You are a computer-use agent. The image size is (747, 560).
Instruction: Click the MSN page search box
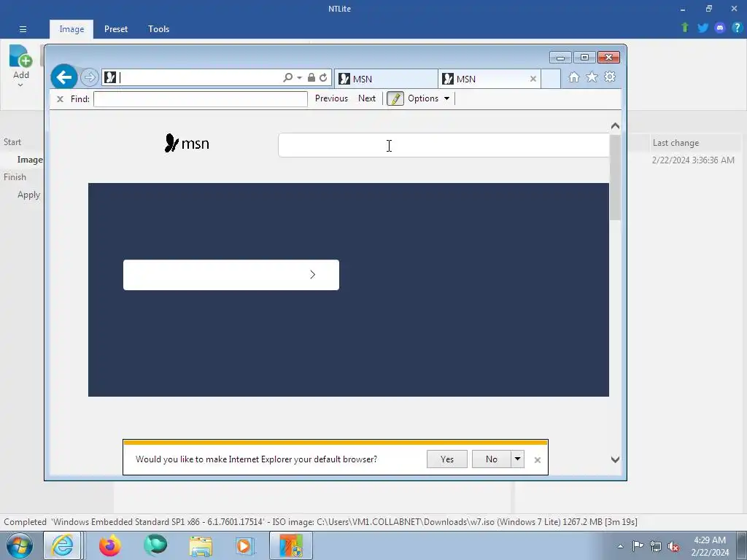444,145
